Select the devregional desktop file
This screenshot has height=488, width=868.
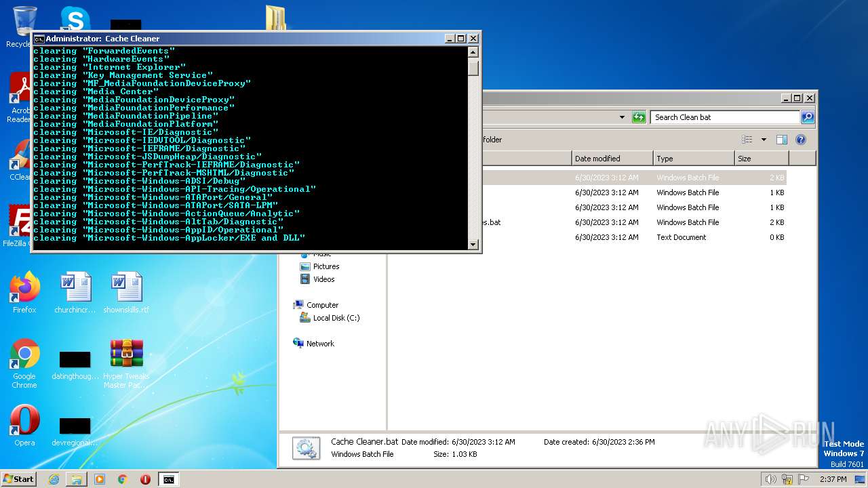(75, 431)
